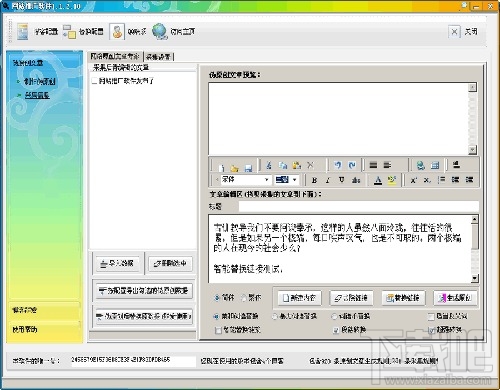
Task: Check the article checkbox in collected list
Action: [94, 81]
